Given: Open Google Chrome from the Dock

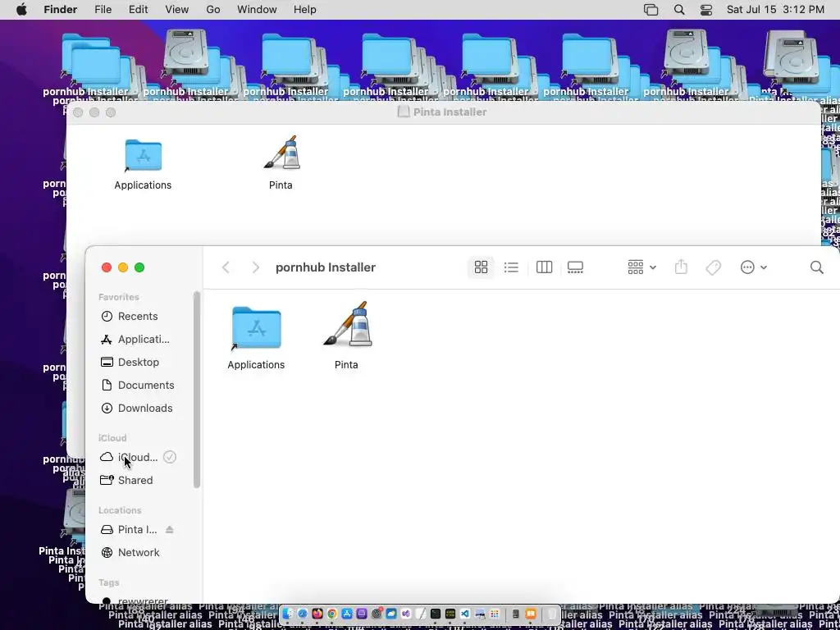Looking at the screenshot, I should click(332, 614).
